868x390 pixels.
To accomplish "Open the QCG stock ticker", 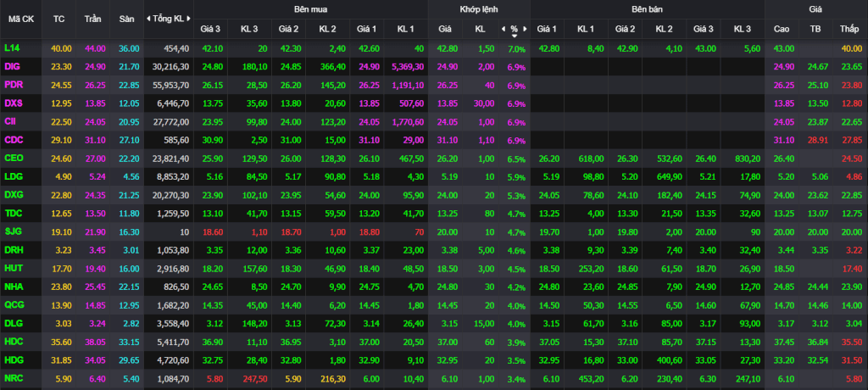I will [x=13, y=305].
